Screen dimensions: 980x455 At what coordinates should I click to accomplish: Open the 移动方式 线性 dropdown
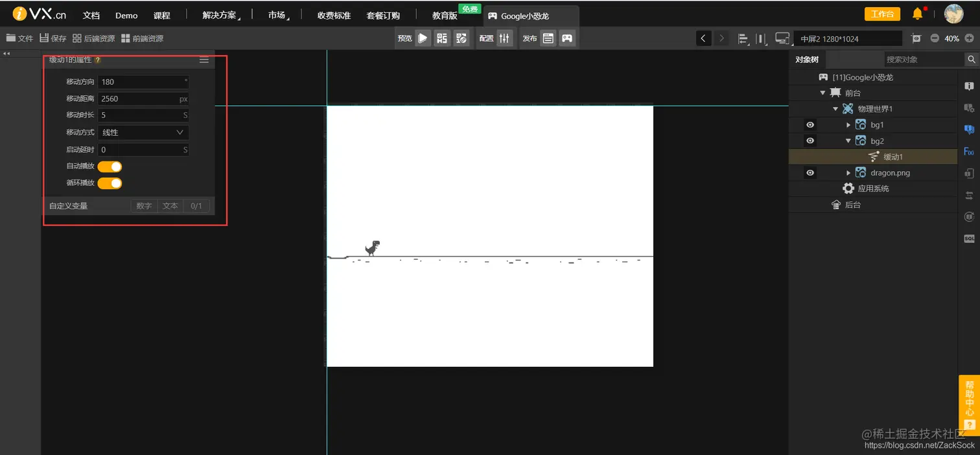143,132
